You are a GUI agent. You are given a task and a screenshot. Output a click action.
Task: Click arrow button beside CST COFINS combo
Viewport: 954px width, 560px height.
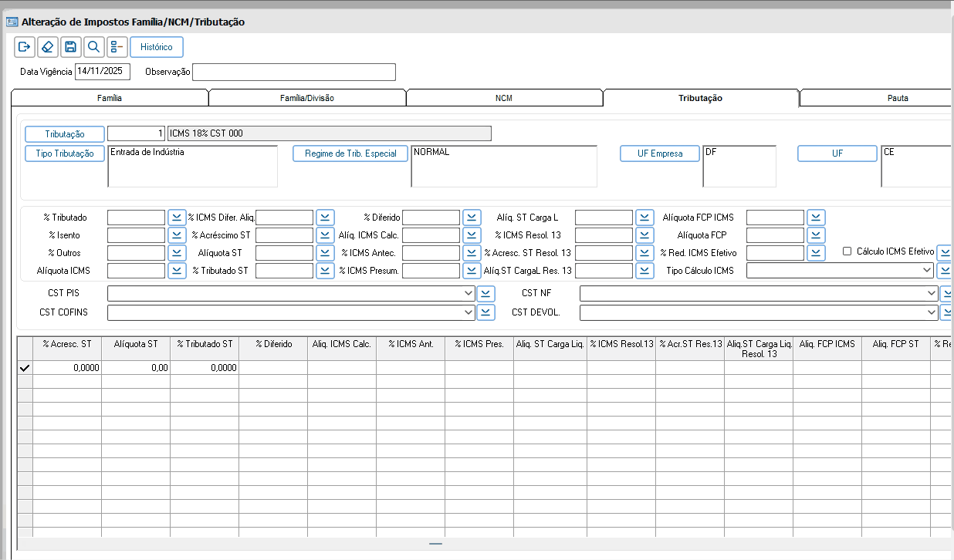485,312
